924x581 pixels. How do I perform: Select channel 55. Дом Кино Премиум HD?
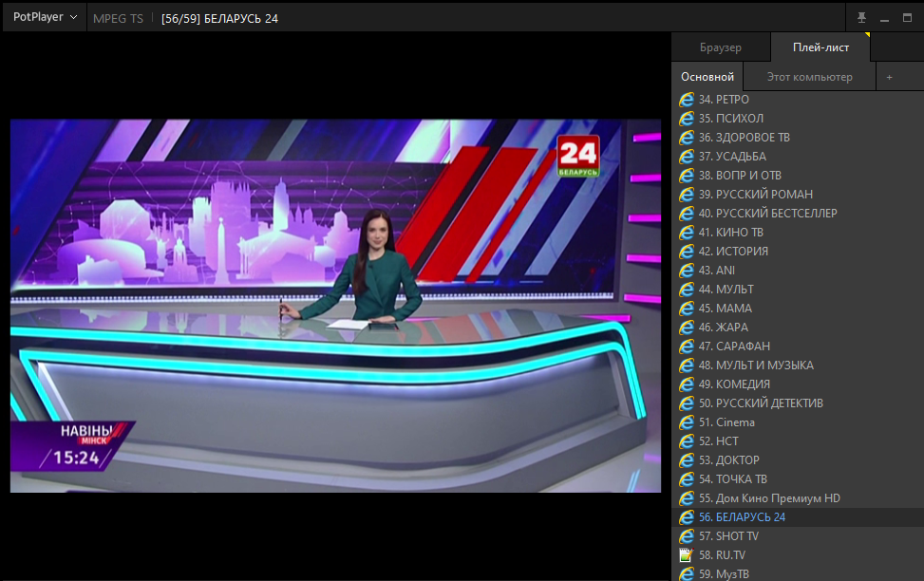click(x=798, y=497)
